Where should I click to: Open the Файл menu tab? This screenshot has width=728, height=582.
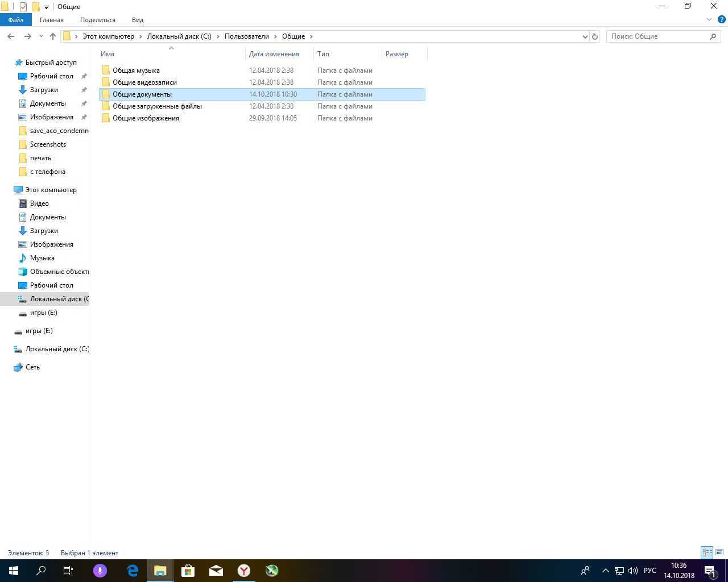(x=15, y=20)
